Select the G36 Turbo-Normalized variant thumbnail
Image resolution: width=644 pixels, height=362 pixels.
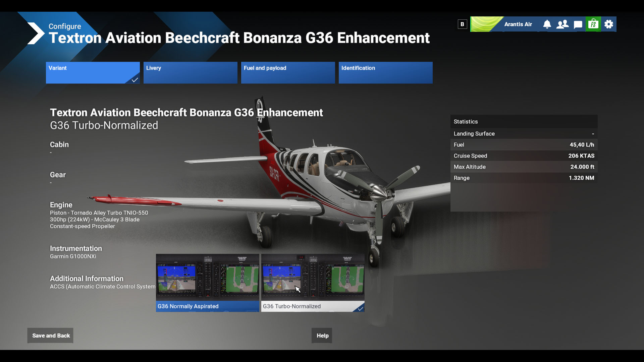coord(313,283)
